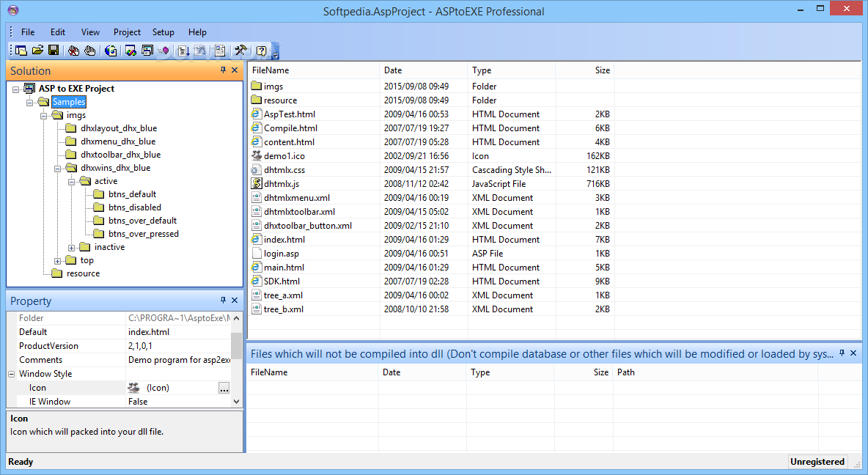868x475 pixels.
Task: Open the Edit menu
Action: point(58,32)
